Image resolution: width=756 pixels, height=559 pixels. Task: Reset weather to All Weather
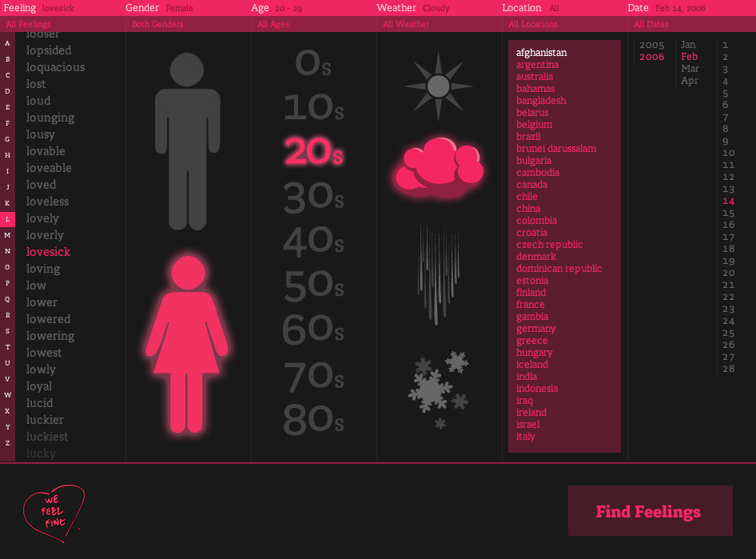click(x=406, y=25)
